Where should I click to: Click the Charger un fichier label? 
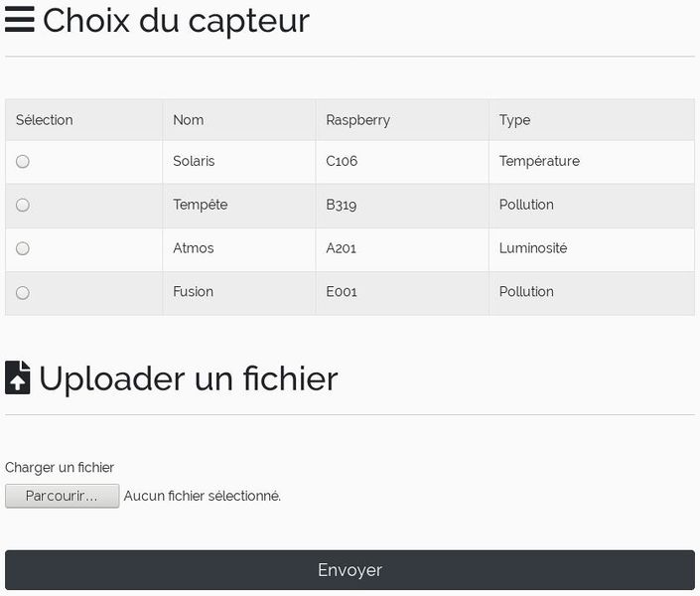[60, 468]
